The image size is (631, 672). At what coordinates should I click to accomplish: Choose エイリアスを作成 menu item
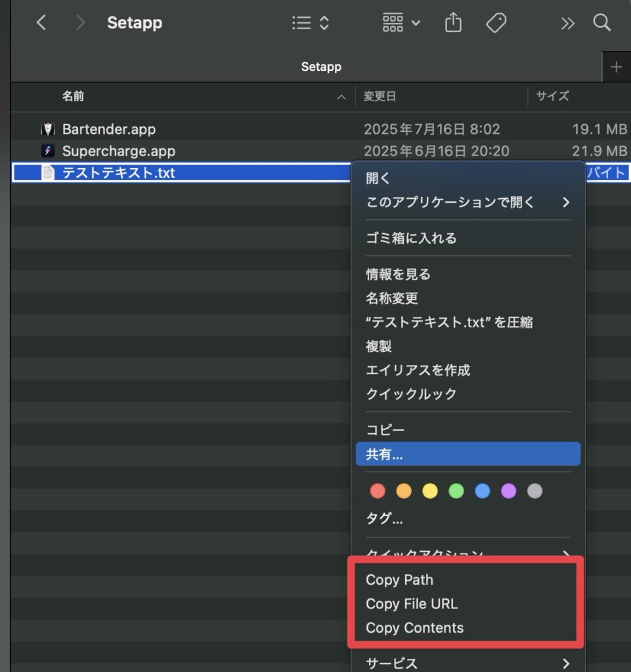[468, 370]
